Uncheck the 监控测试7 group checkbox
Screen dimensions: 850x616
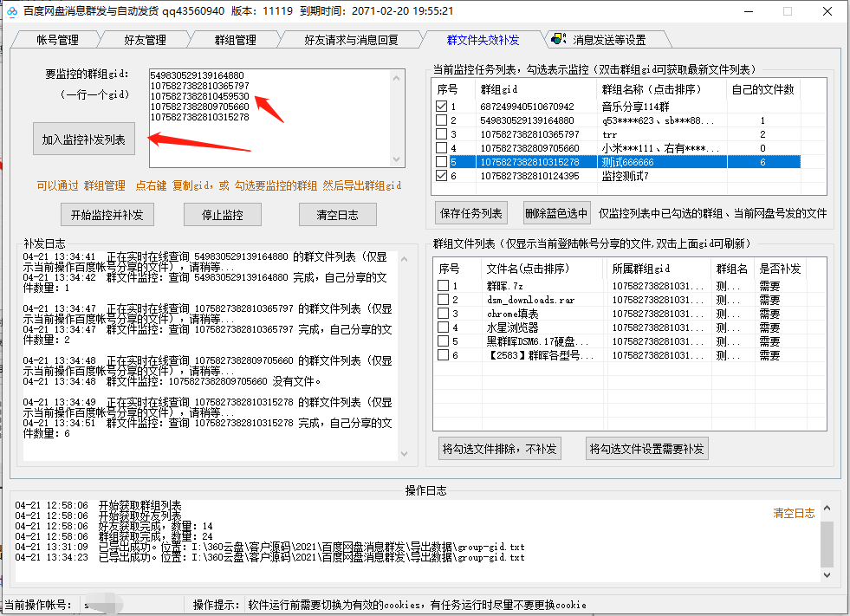439,174
